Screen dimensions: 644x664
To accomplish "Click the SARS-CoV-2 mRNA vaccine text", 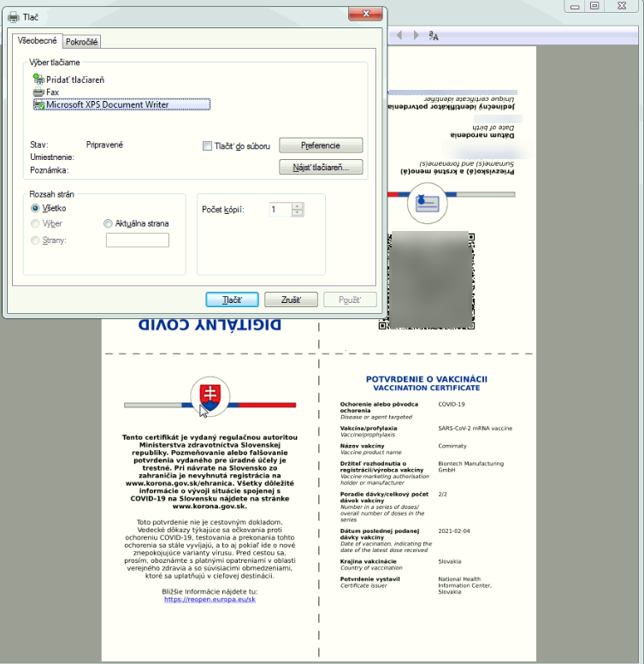I will coord(476,429).
